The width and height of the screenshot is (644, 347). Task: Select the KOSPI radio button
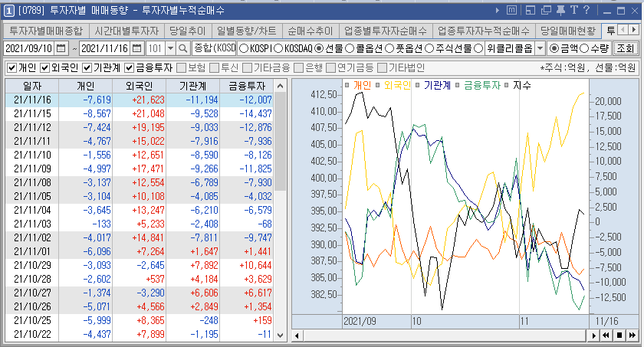click(x=244, y=49)
